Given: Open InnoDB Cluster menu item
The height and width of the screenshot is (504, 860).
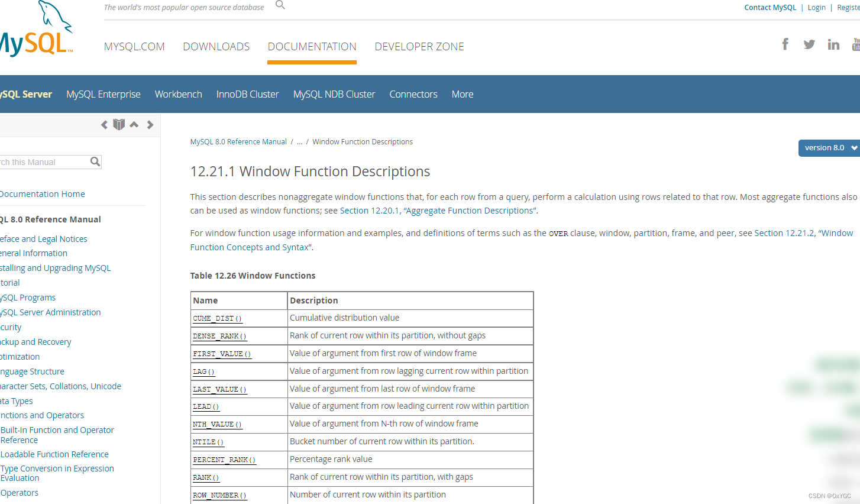Looking at the screenshot, I should [x=248, y=94].
